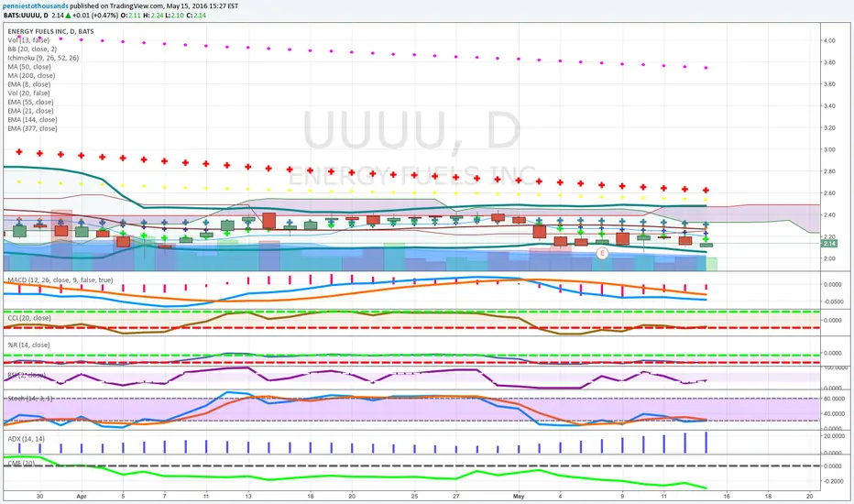Viewport: 854px width, 504px height.
Task: Click the 3.00 price axis label
Action: pyautogui.click(x=829, y=149)
